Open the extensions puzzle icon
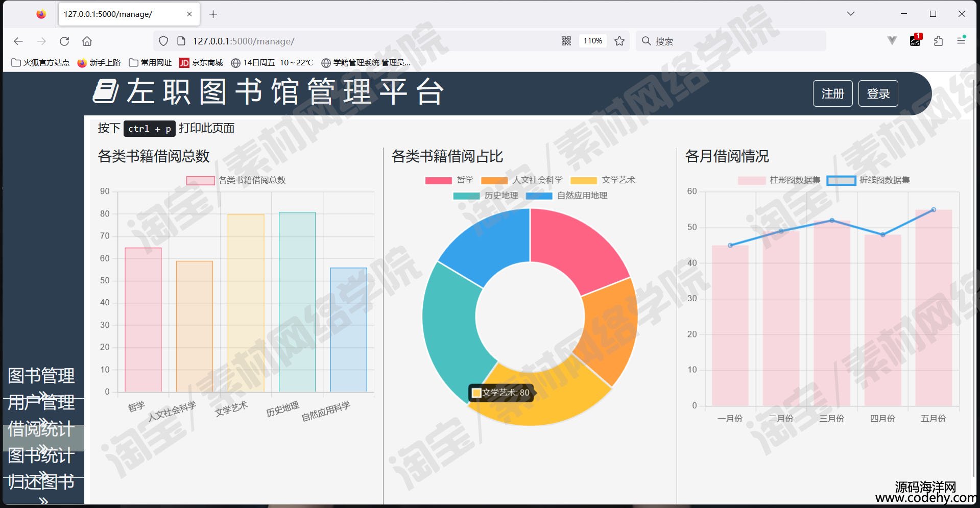 click(938, 41)
